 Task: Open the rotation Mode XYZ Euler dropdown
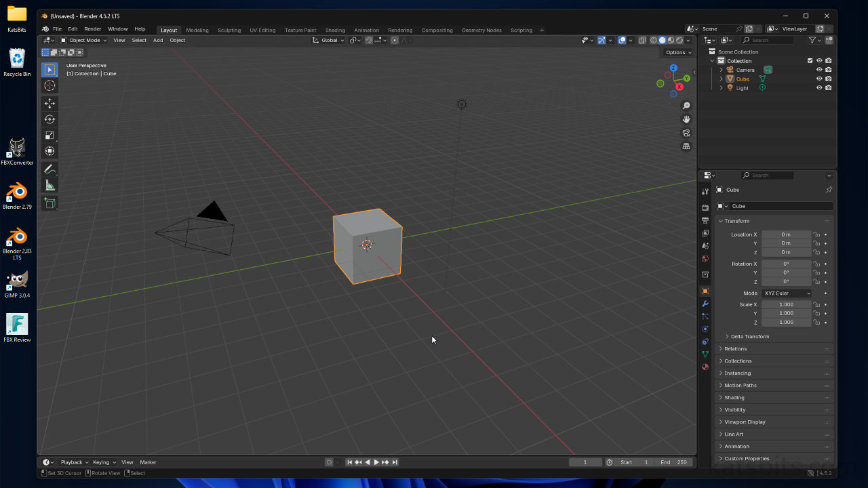pyautogui.click(x=787, y=293)
